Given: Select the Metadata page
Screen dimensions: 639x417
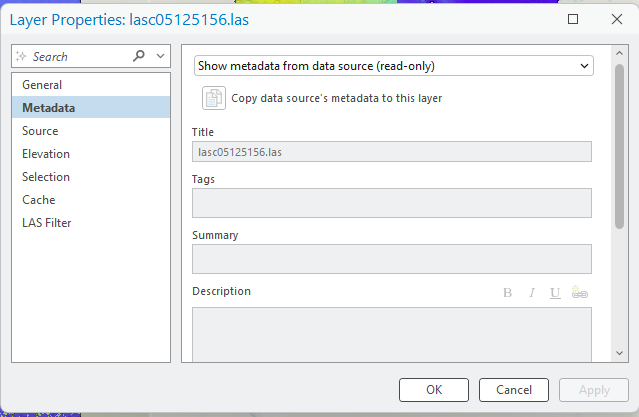Looking at the screenshot, I should point(91,108).
